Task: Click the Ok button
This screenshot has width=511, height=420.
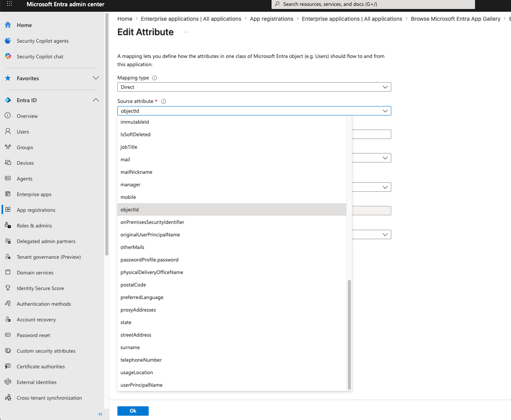Action: tap(133, 411)
